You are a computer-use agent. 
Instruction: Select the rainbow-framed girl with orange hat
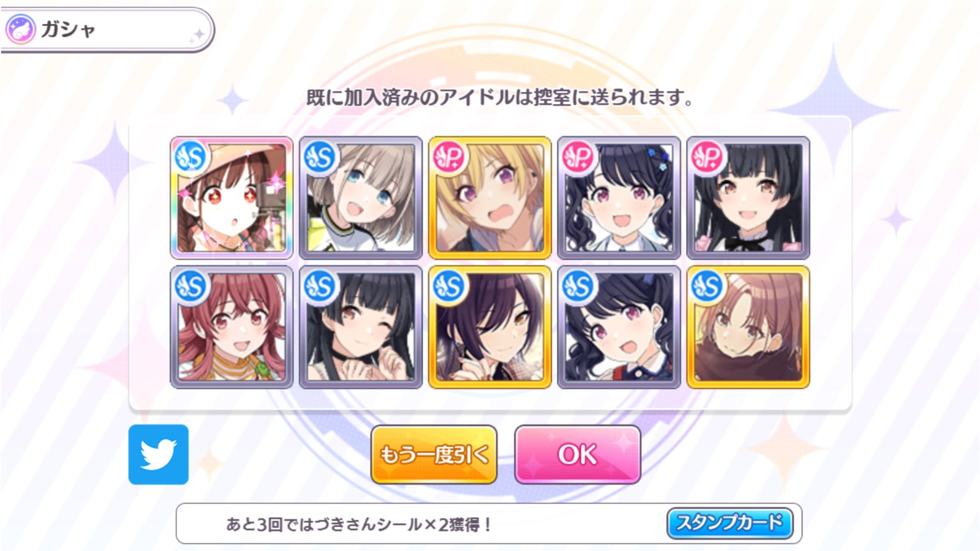coord(232,198)
